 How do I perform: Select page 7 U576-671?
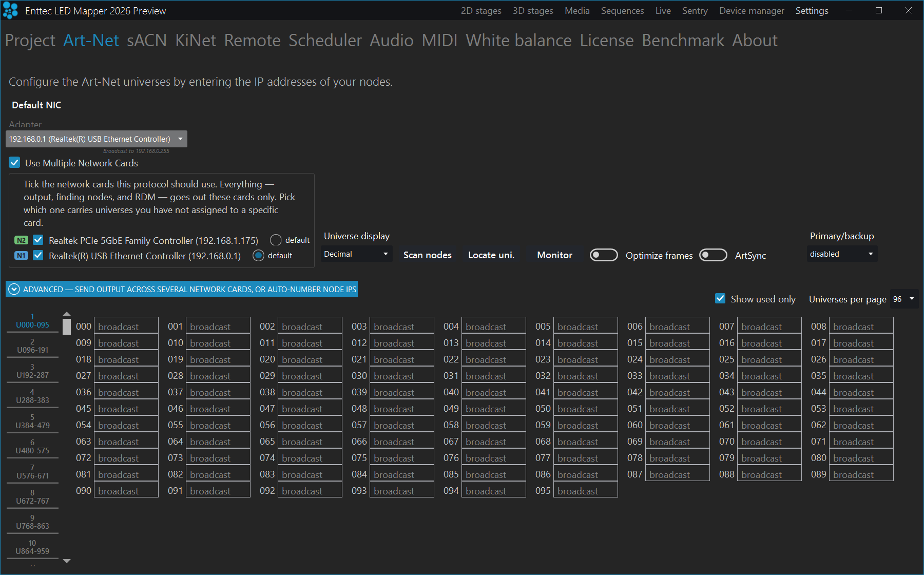32,472
